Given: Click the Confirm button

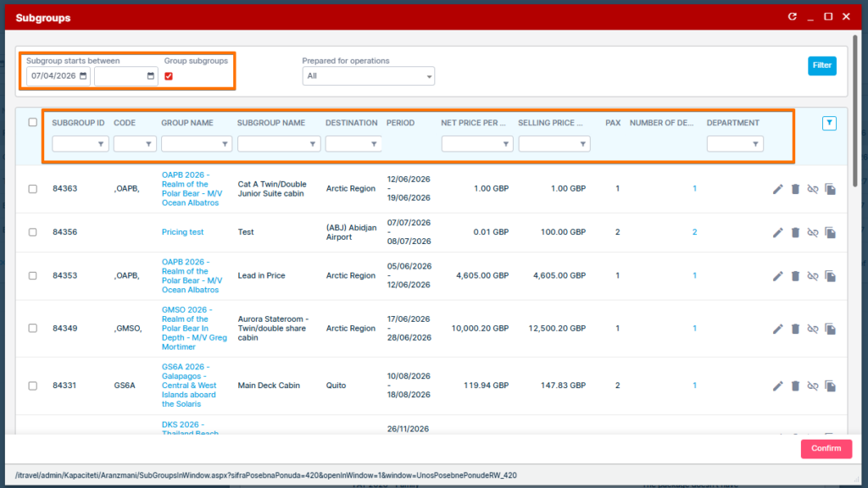Looking at the screenshot, I should [826, 449].
